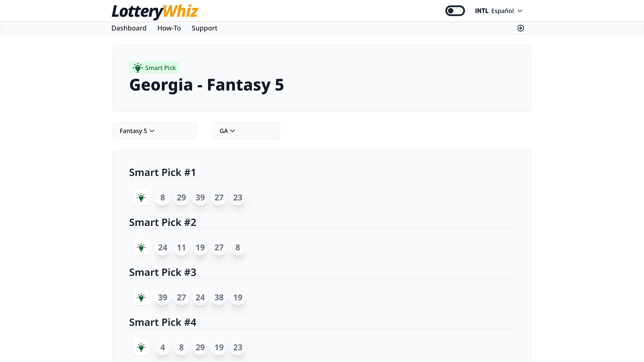The height and width of the screenshot is (362, 644).
Task: Toggle the dark mode switch
Action: pyautogui.click(x=455, y=11)
